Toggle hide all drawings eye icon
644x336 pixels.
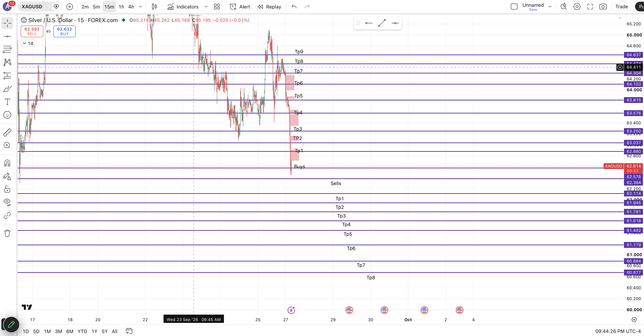(7, 202)
